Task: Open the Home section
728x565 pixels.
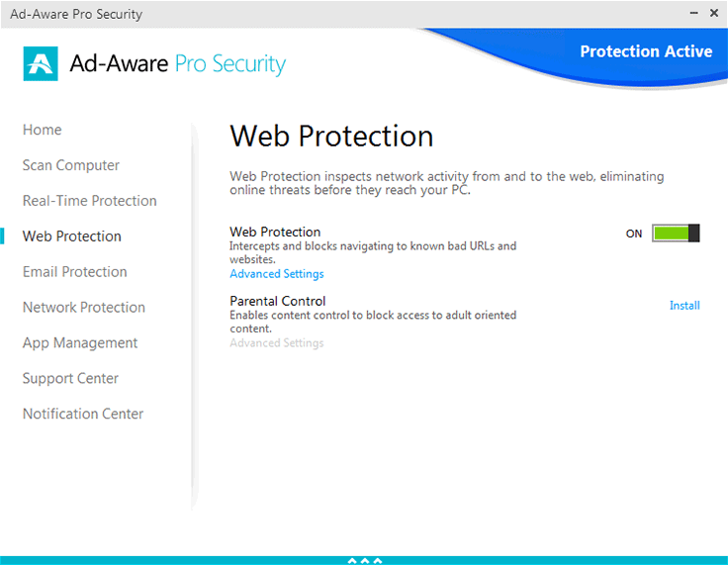Action: [43, 130]
